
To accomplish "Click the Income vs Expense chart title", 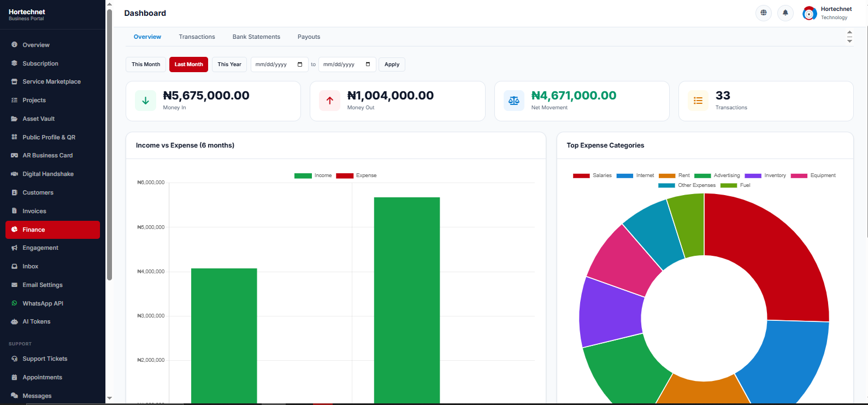I will click(185, 145).
